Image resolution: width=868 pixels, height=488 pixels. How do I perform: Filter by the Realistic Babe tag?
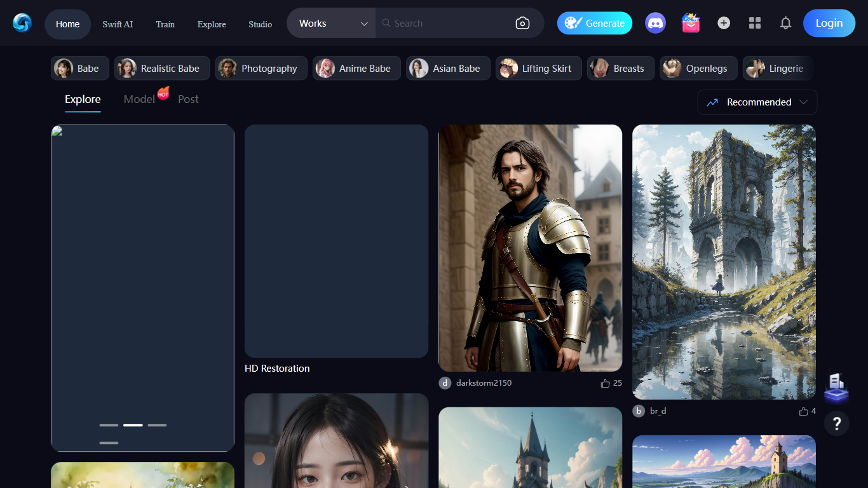pos(162,68)
